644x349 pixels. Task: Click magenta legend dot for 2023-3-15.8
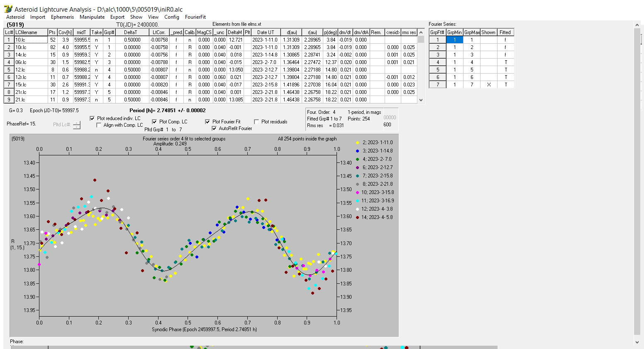357,192
